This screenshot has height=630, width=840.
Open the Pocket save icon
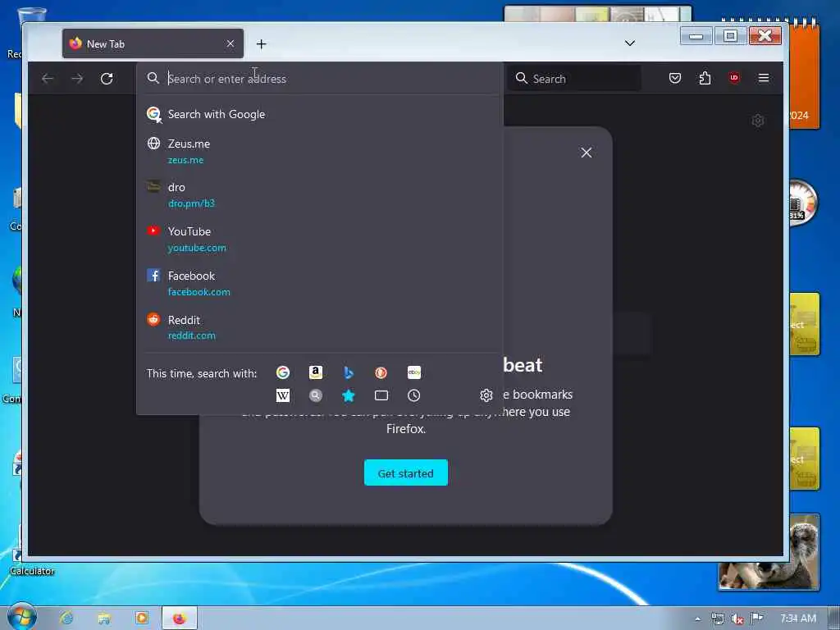[x=675, y=78]
